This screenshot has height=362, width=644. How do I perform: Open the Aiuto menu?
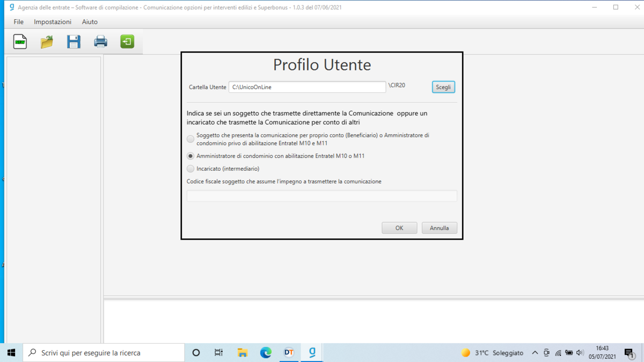click(89, 21)
